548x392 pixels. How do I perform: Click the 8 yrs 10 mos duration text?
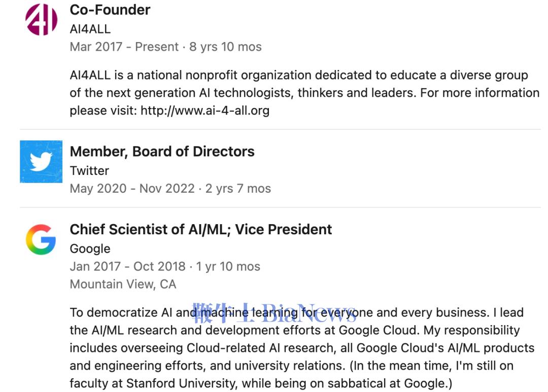[226, 47]
